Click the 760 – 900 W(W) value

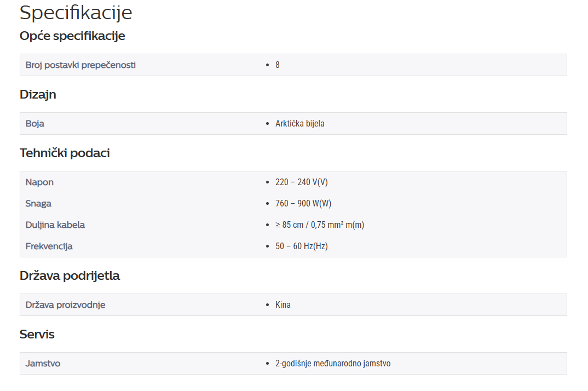coord(303,203)
